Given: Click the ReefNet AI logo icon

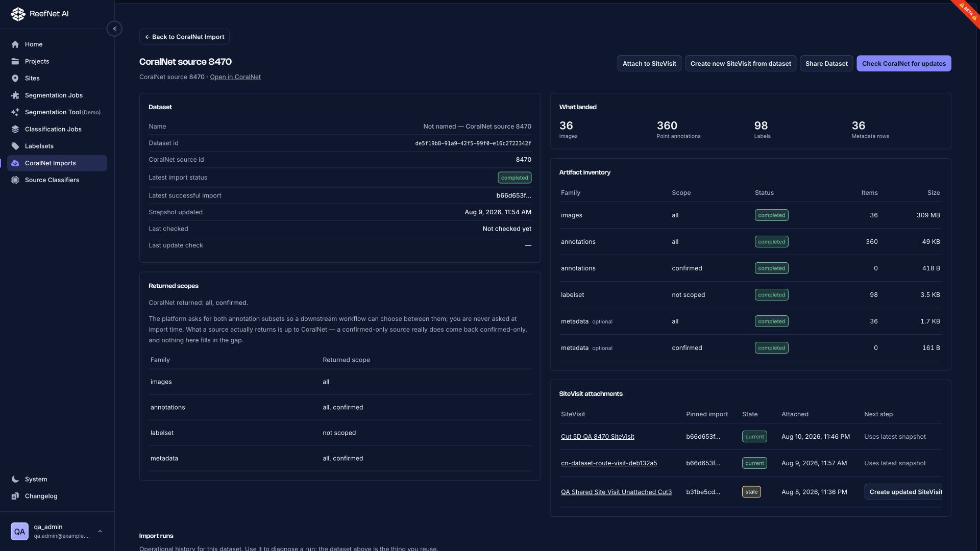Looking at the screenshot, I should pos(18,14).
